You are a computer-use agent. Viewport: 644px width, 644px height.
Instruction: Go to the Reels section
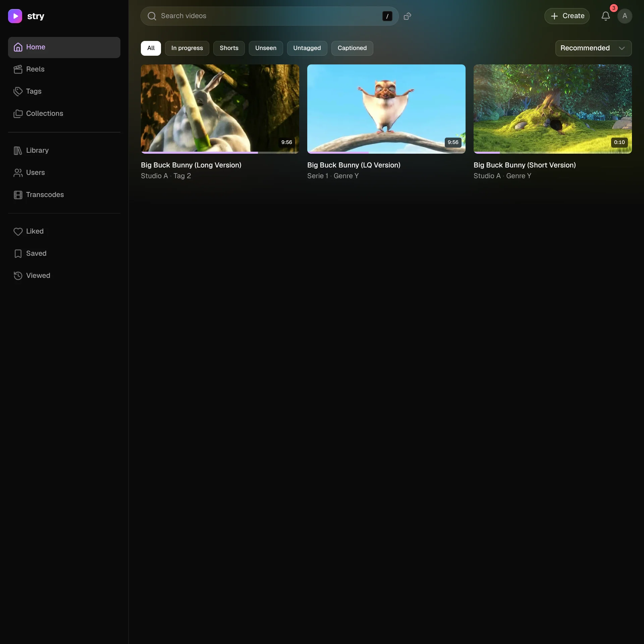point(64,69)
